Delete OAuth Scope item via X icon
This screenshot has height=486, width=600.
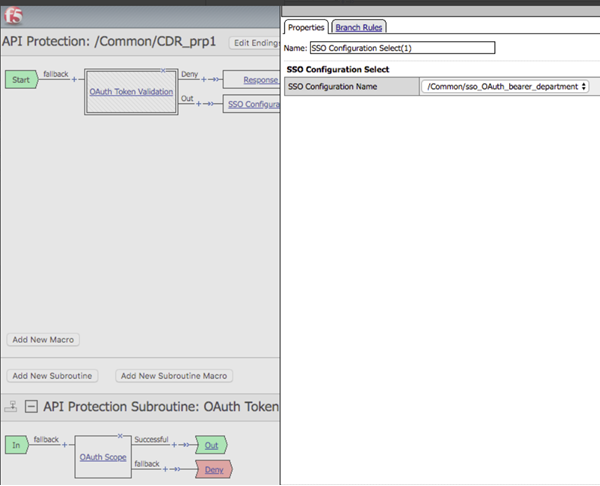pos(120,436)
